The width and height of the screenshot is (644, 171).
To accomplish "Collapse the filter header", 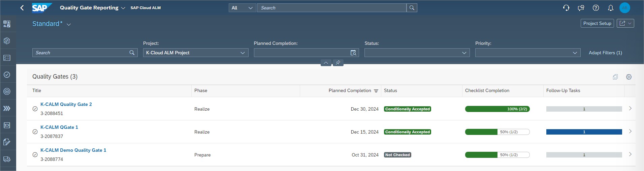I will (x=326, y=63).
